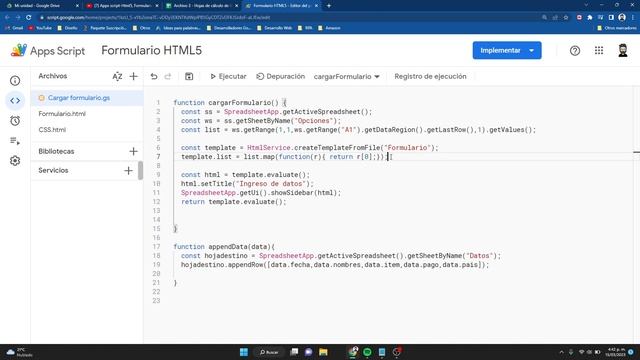Screen dimensions: 640x360
Task: Go back in browser history
Action: [7, 18]
